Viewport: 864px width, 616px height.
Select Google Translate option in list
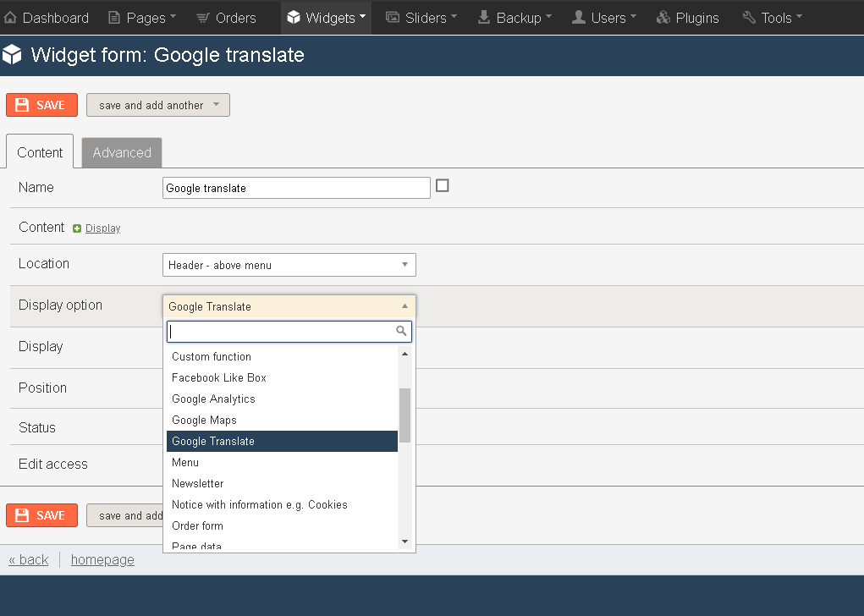click(282, 442)
